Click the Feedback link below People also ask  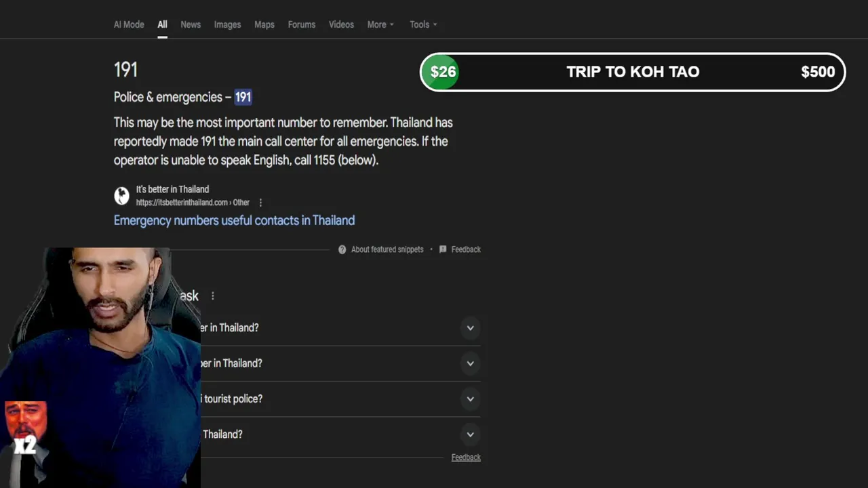[466, 457]
